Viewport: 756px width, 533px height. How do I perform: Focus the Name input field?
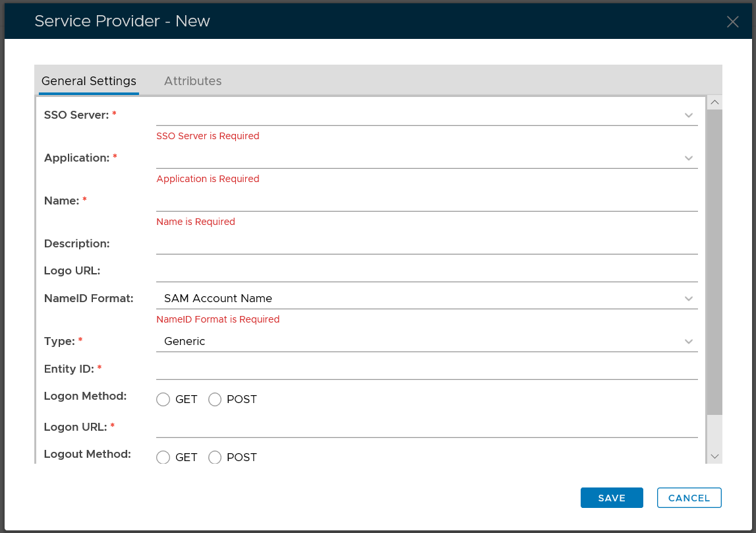click(426, 201)
